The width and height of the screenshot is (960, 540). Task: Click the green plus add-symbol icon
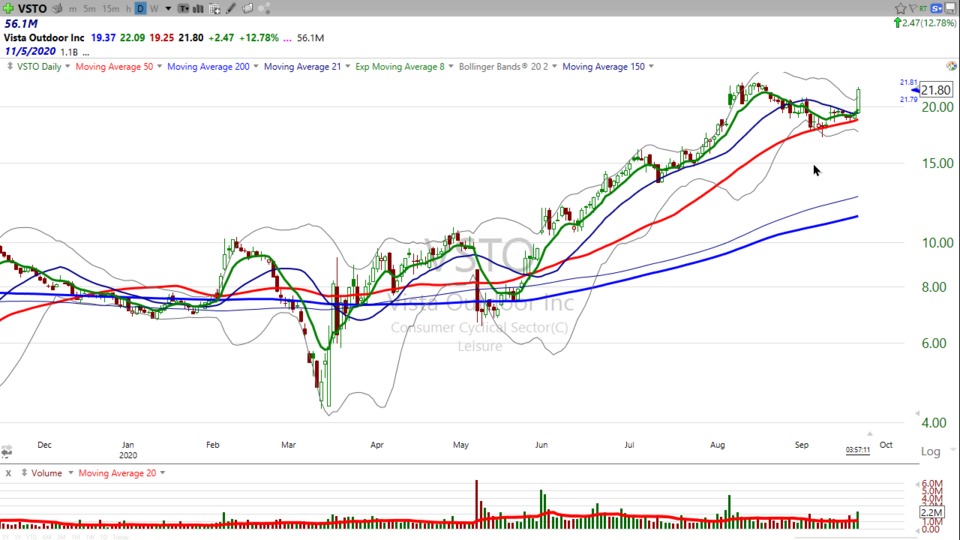pyautogui.click(x=8, y=9)
